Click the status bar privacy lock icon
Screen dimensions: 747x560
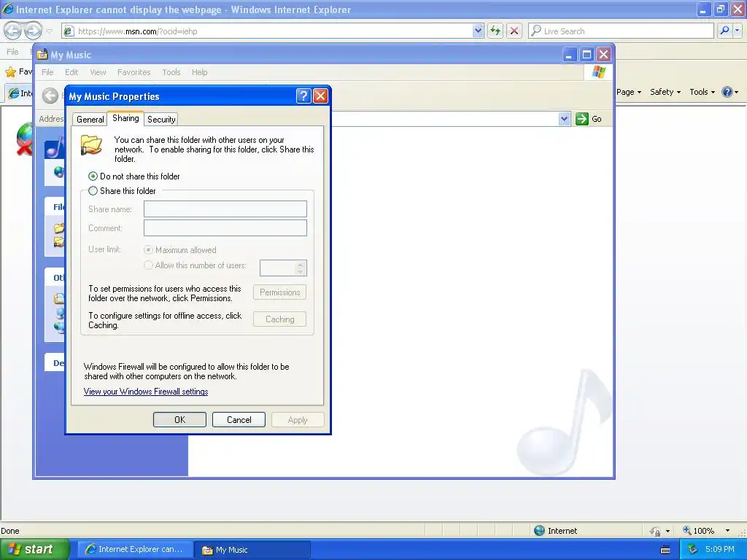tap(656, 531)
